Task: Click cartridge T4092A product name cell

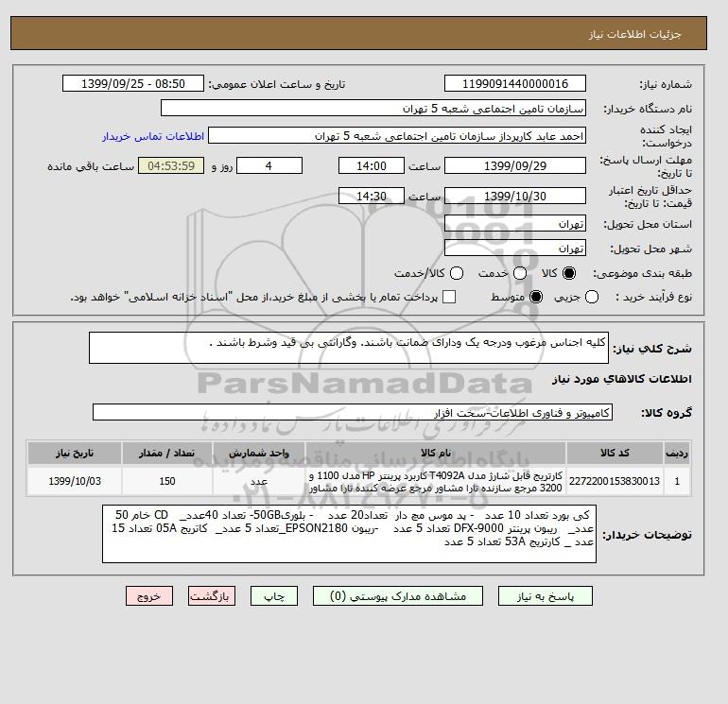Action: tap(436, 481)
